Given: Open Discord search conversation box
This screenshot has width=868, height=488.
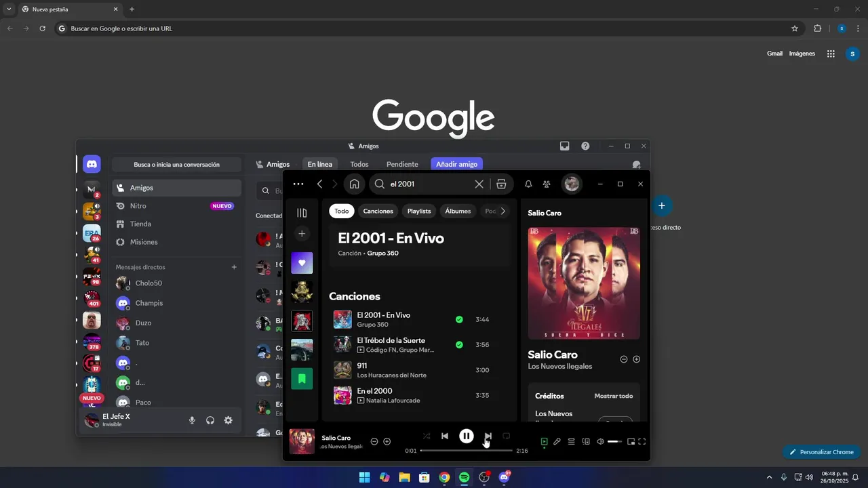Looking at the screenshot, I should pos(176,165).
